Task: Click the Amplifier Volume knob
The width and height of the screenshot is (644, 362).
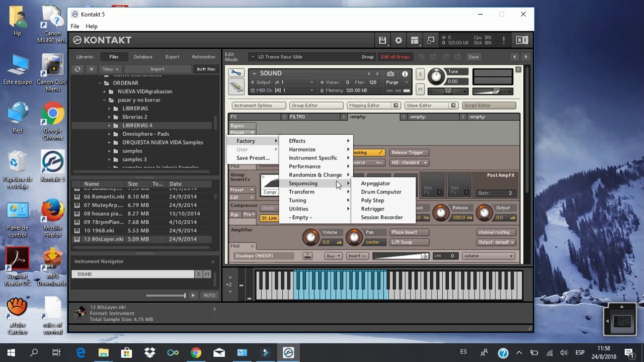Action: click(x=310, y=236)
